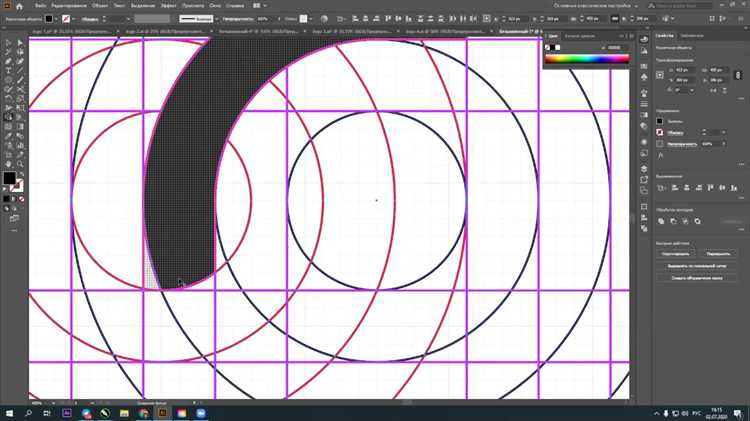The width and height of the screenshot is (750, 421).
Task: Select the reference point locator in Properties Transform
Action: 660,75
